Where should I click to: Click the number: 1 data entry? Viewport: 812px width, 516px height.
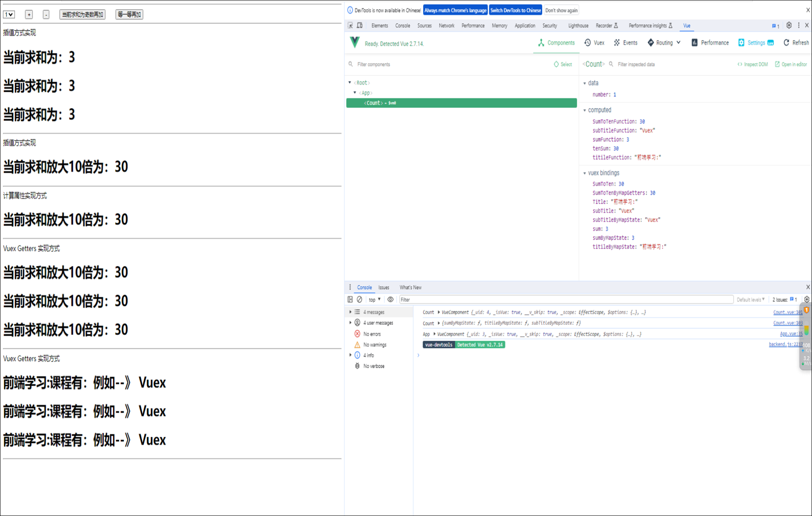[604, 94]
